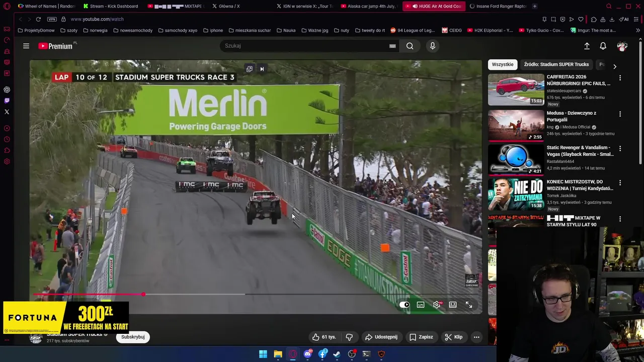
Task: Open a new browser tab with plus
Action: tap(534, 6)
